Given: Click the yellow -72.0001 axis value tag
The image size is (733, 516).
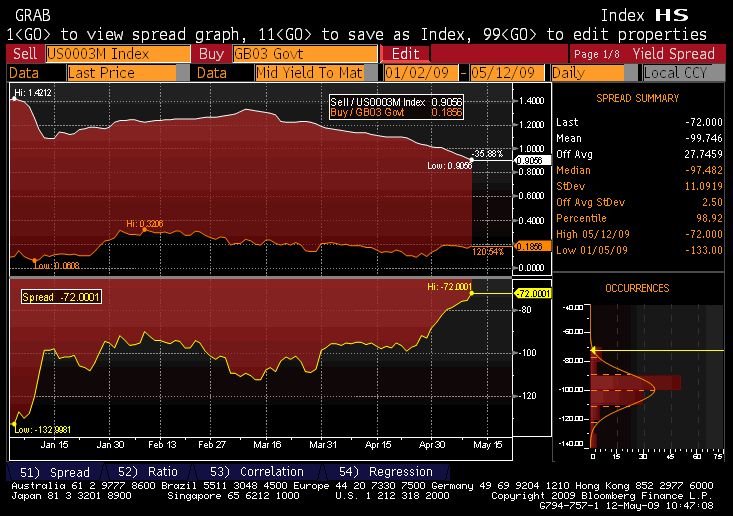Looking at the screenshot, I should coord(532,294).
